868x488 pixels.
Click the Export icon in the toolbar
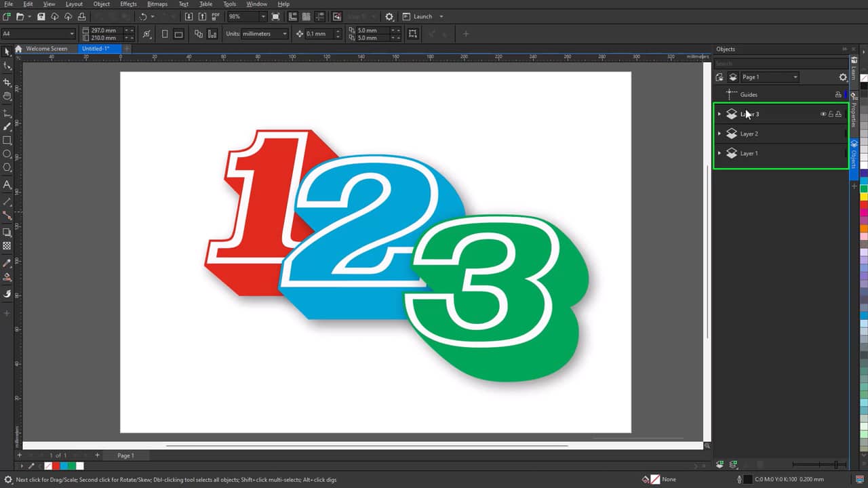pyautogui.click(x=201, y=16)
